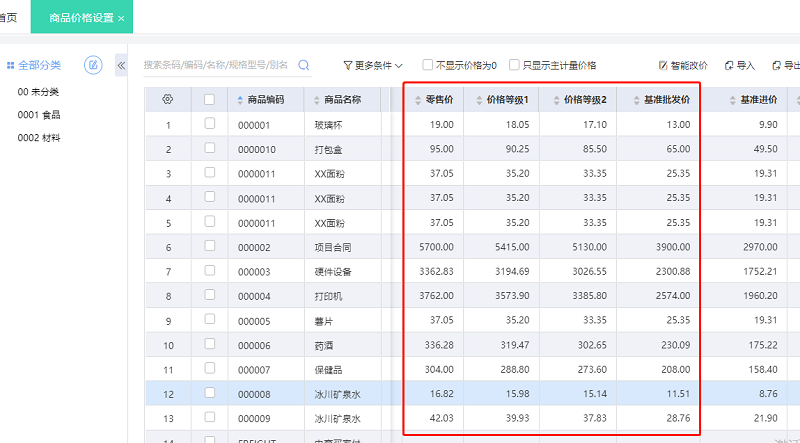Sort by 价格等级2 column arrows
800x443 pixels.
[557, 100]
